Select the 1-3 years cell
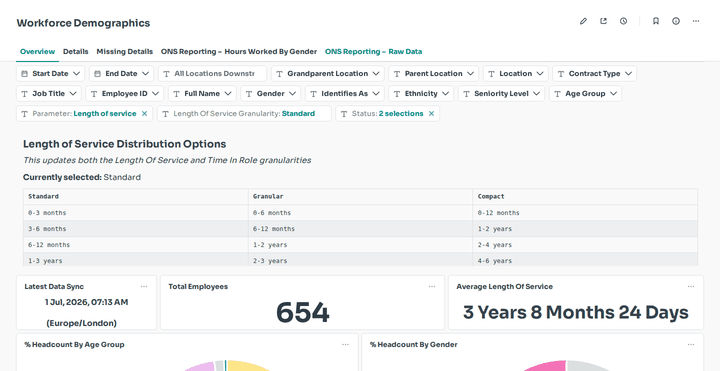Viewport: 720px width, 371px height. coord(135,260)
